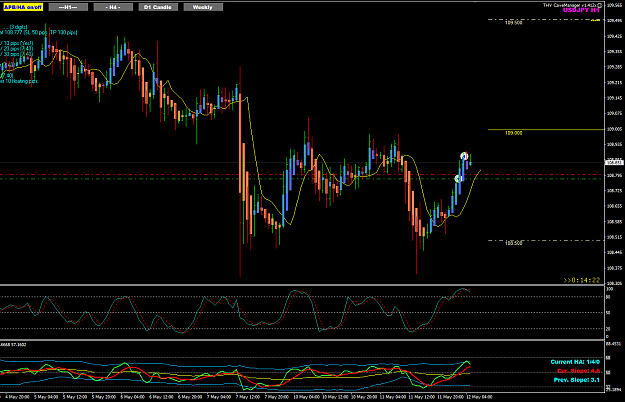
Task: Select the 109.500 level label
Action: pyautogui.click(x=513, y=23)
